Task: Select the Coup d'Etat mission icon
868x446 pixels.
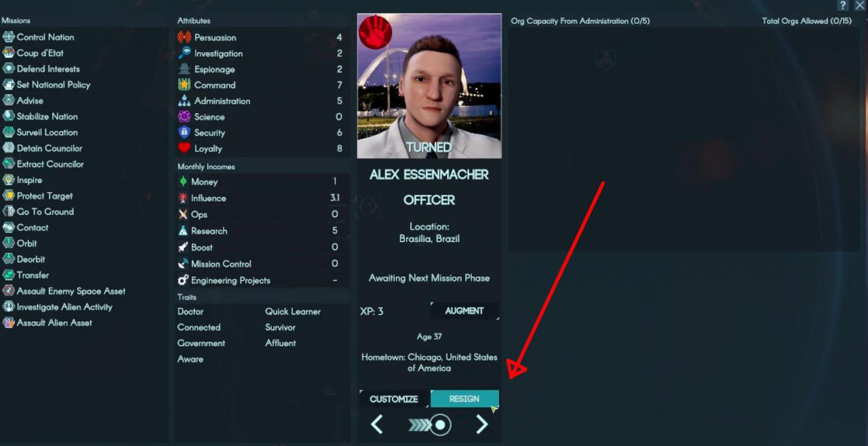Action: click(9, 53)
